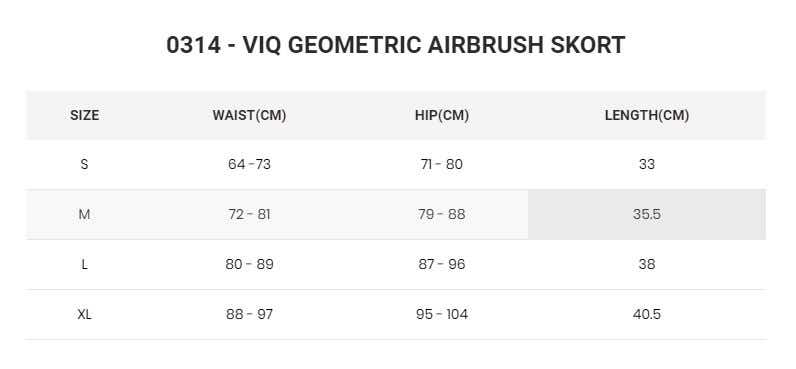Click the 64 - 73 waist cell
The height and width of the screenshot is (369, 796).
249,164
